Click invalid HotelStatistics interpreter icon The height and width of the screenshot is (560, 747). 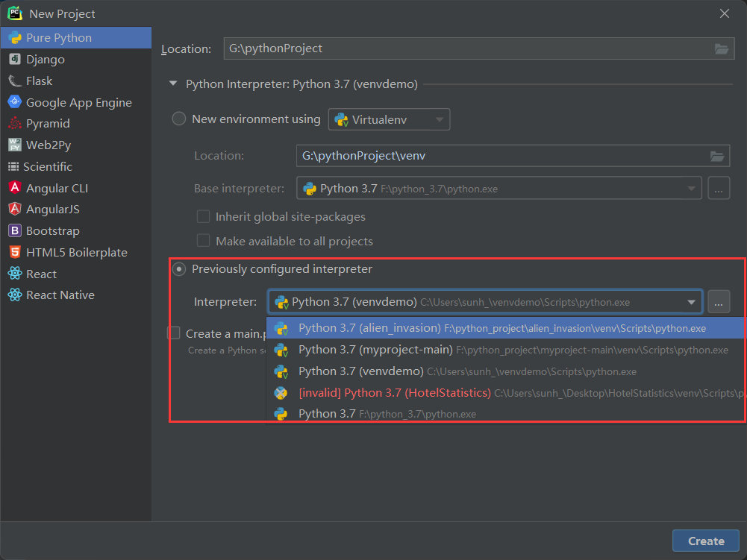tap(281, 393)
